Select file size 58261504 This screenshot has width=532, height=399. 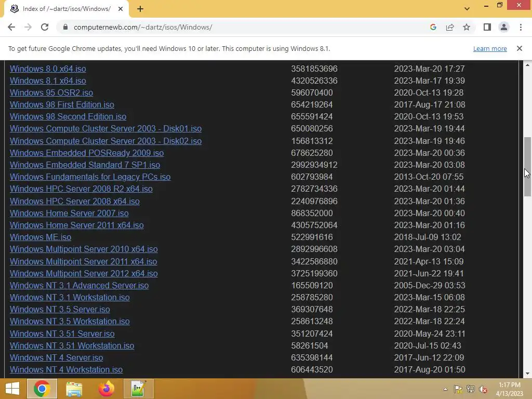tap(310, 345)
